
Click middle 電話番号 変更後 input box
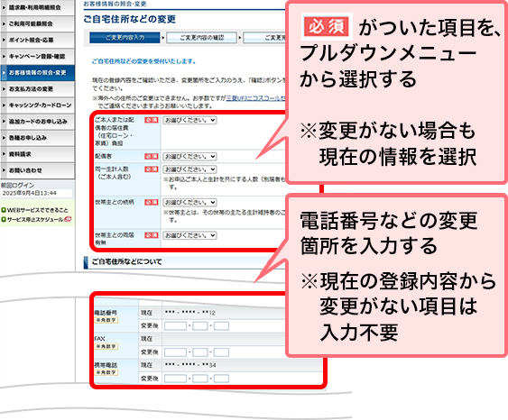tap(200, 325)
